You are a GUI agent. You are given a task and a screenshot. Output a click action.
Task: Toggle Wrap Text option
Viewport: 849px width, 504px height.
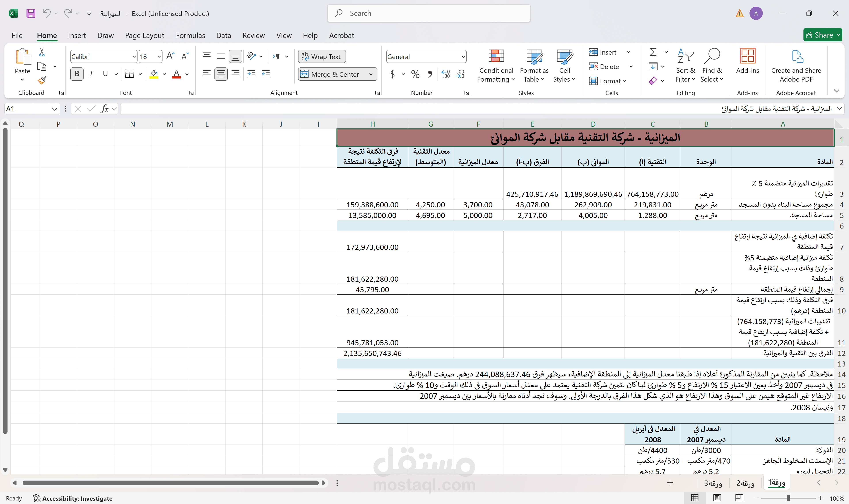click(322, 56)
